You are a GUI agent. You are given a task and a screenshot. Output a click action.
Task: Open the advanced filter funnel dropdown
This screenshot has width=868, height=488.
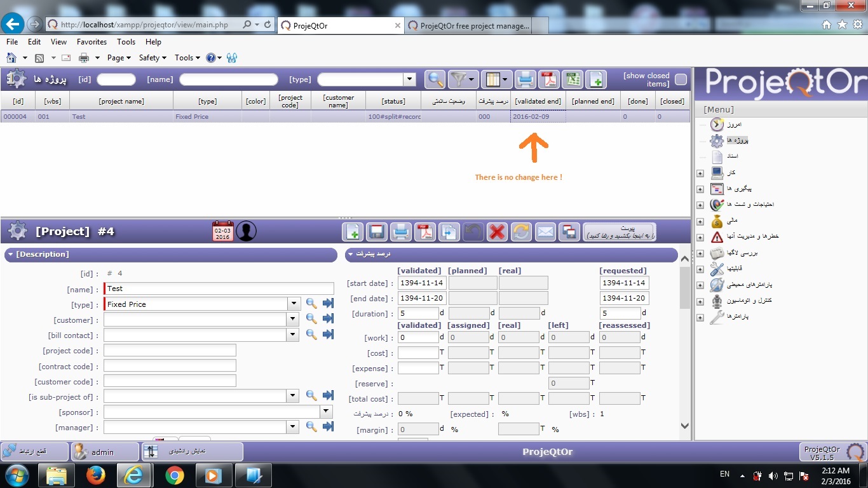point(463,79)
